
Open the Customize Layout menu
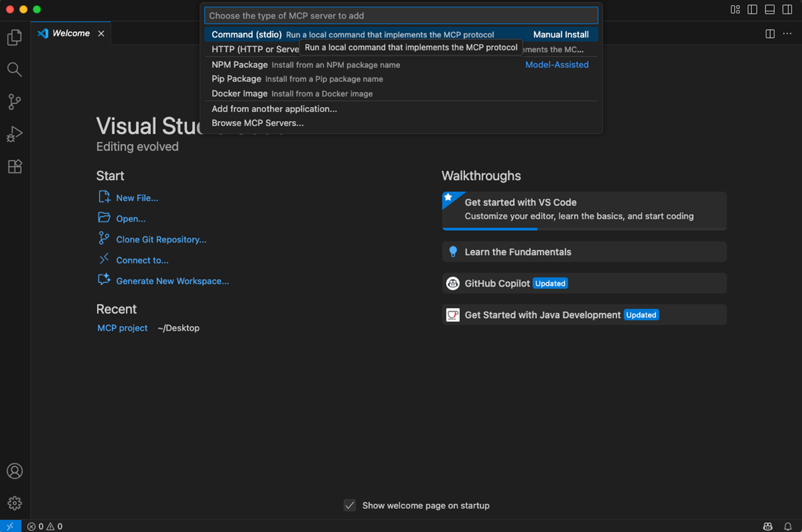coord(735,9)
